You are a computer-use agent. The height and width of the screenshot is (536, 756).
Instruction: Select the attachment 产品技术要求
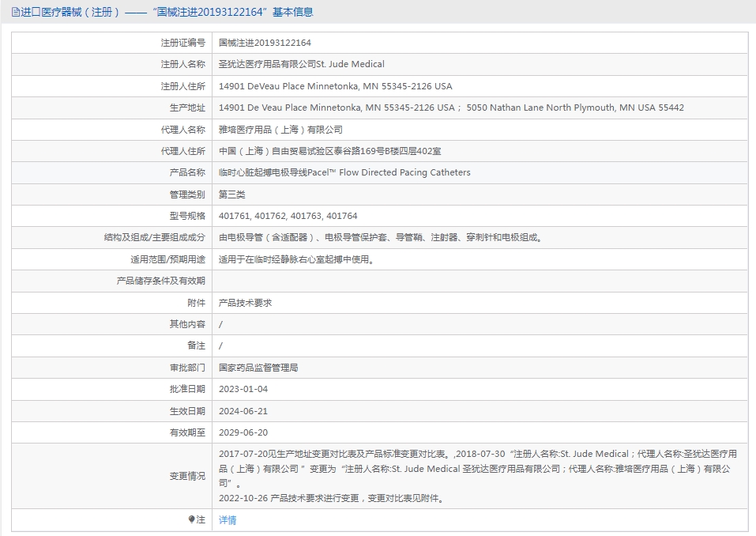[245, 303]
